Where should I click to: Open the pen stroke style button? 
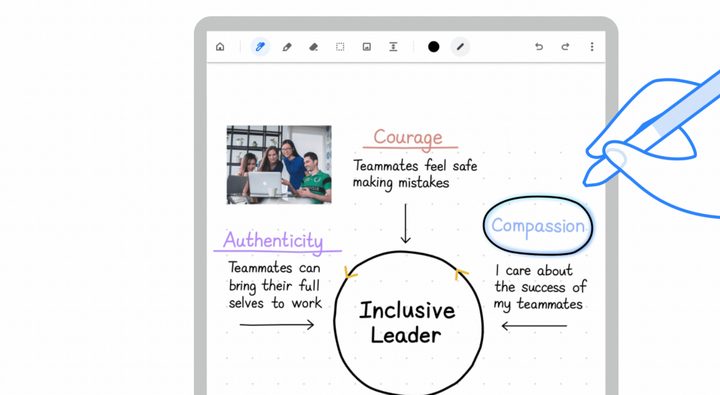460,46
